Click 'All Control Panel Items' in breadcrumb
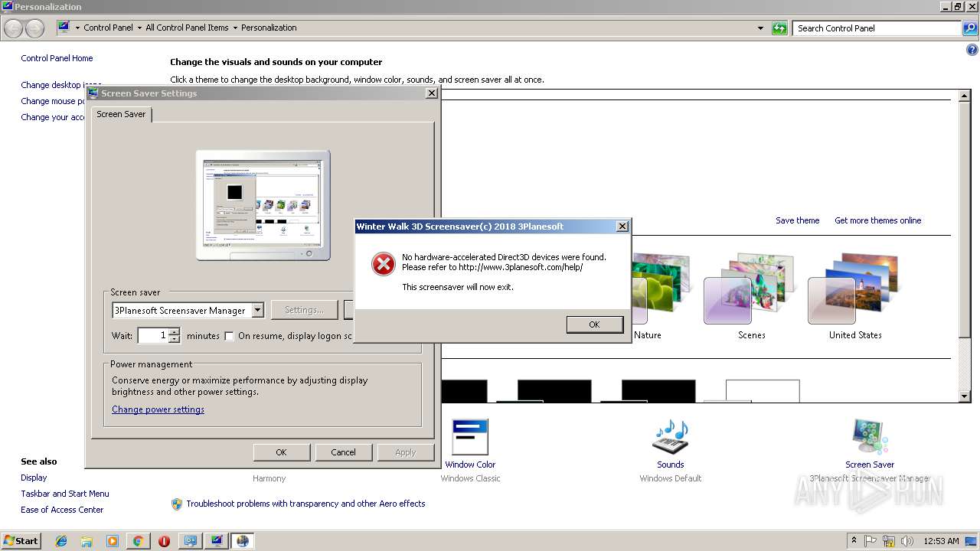Image resolution: width=980 pixels, height=551 pixels. [x=187, y=28]
